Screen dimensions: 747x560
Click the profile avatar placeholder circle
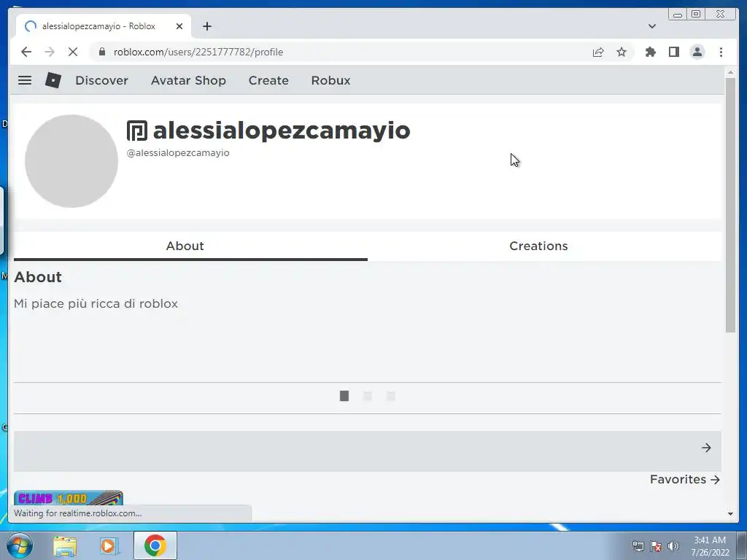pyautogui.click(x=71, y=161)
